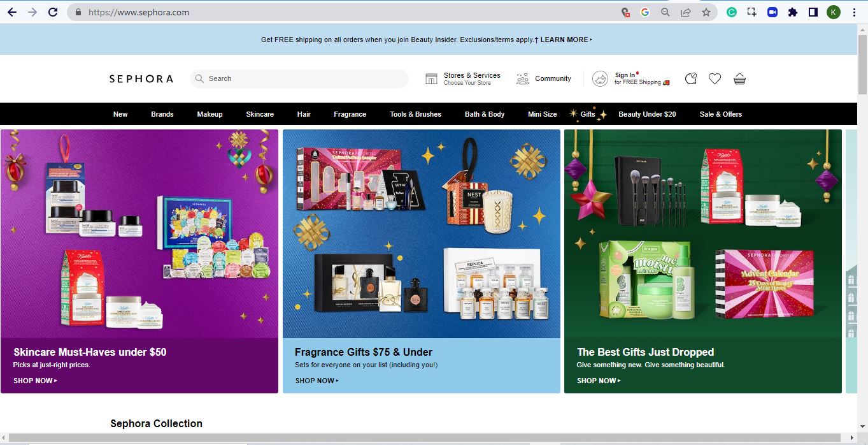The image size is (868, 445).
Task: Click the Sign In avatar icon
Action: pos(600,78)
